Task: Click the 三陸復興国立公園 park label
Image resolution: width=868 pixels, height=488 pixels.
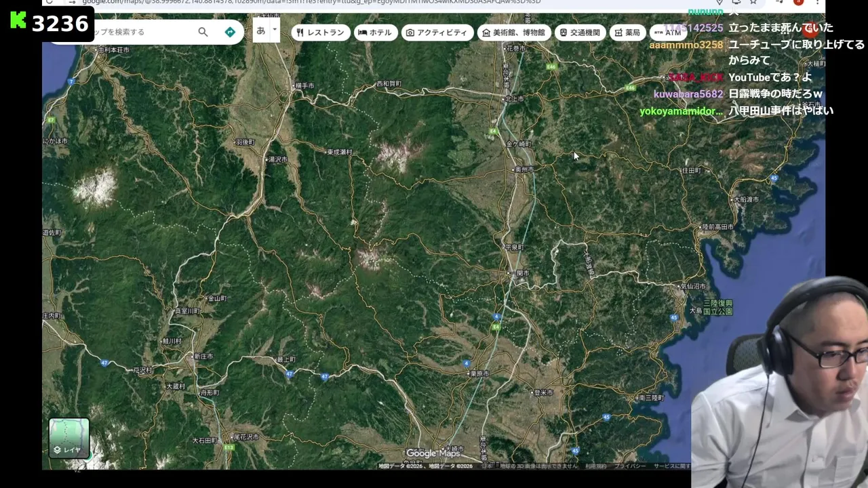Action: tap(718, 307)
